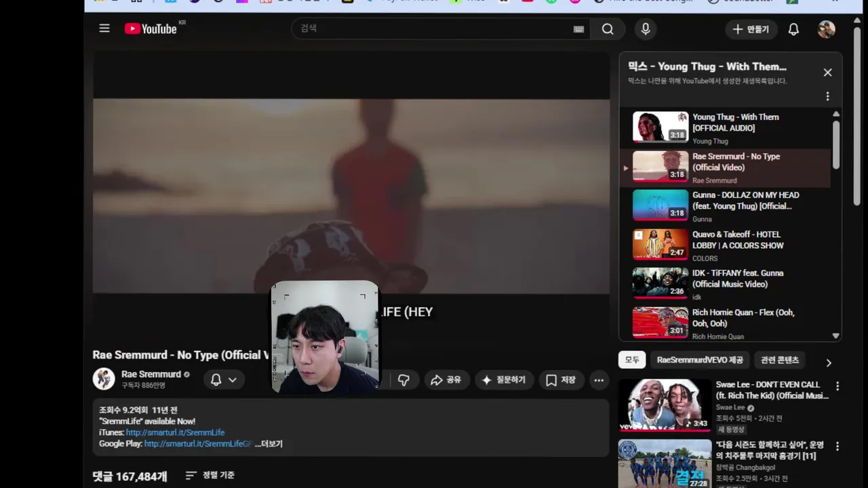The image size is (868, 488).
Task: Open comment 정렬 기준 sort menu
Action: point(210,476)
